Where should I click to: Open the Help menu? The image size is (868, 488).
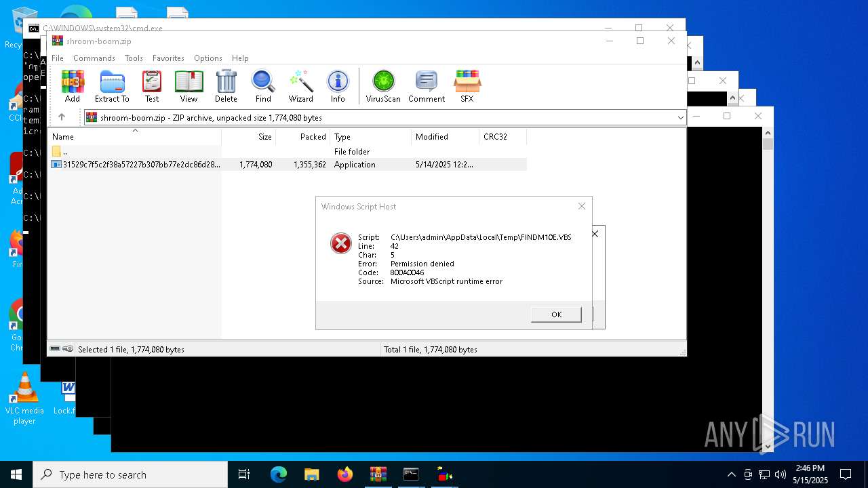point(240,58)
